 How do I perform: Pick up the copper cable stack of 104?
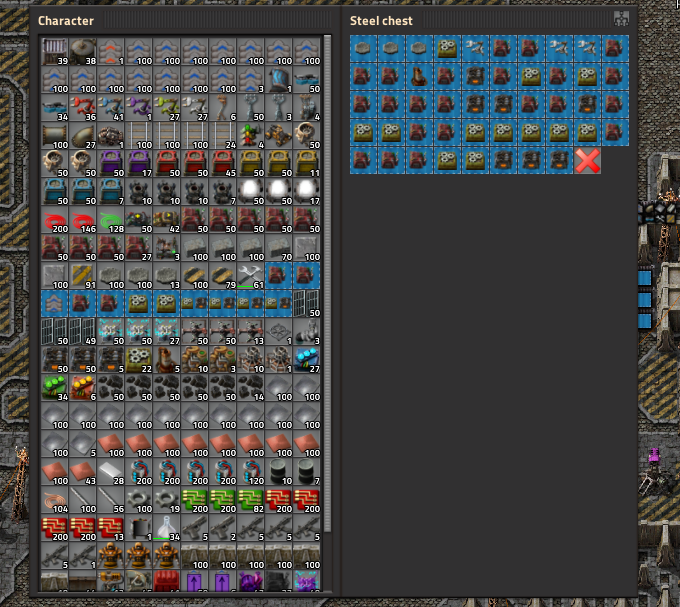(x=55, y=497)
